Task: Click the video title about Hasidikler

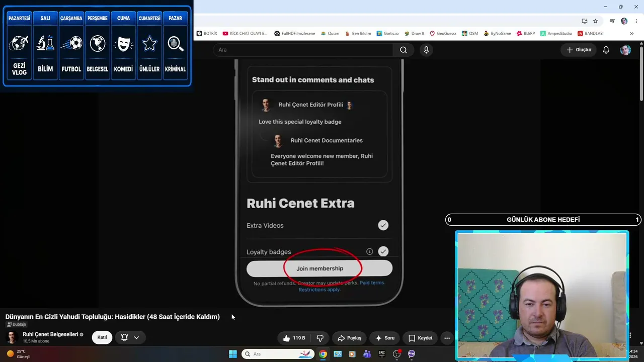Action: [113, 317]
